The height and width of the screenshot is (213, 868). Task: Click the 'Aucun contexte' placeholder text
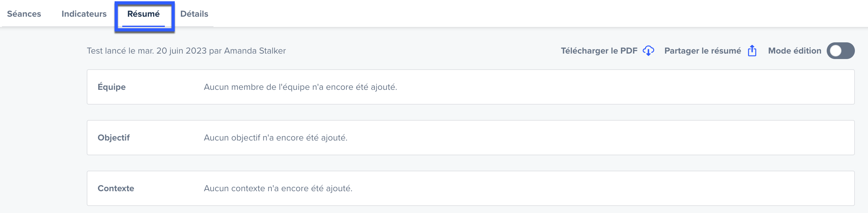(x=278, y=188)
